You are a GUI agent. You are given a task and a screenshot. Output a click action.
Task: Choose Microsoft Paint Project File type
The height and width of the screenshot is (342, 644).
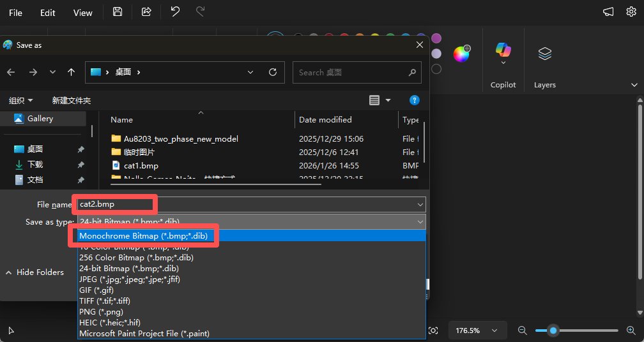tap(252, 334)
